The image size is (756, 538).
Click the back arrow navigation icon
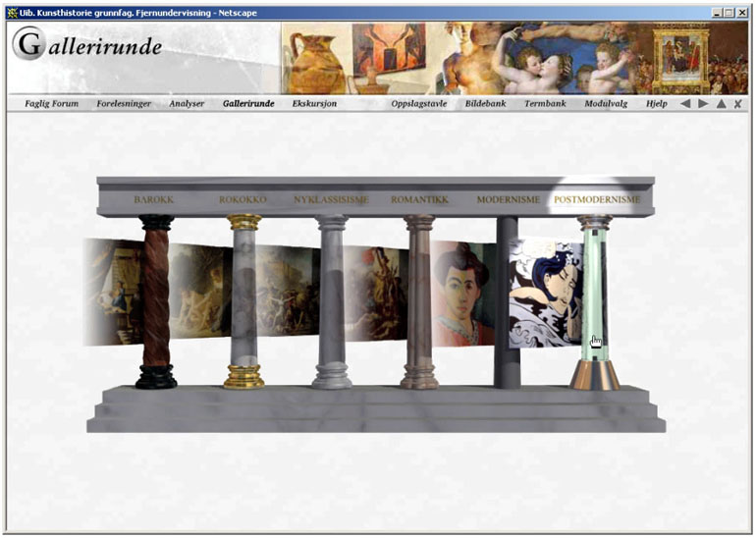pos(685,103)
